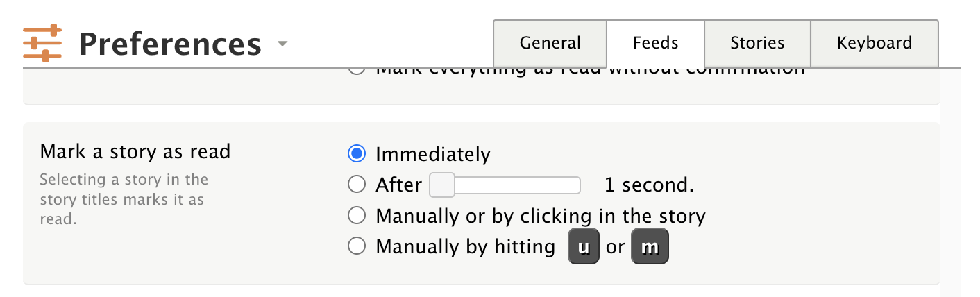Click the 'm' keyboard key icon
Image resolution: width=980 pixels, height=297 pixels.
point(649,247)
